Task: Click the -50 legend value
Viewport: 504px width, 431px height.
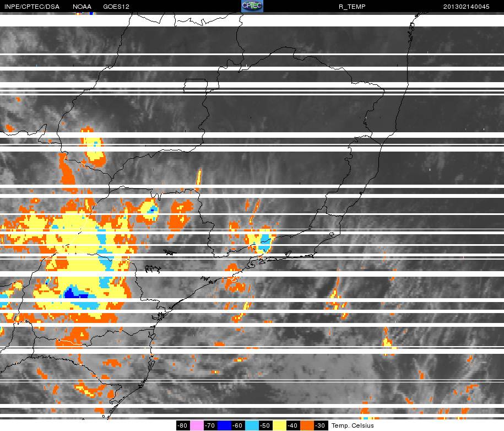Action: pyautogui.click(x=266, y=425)
